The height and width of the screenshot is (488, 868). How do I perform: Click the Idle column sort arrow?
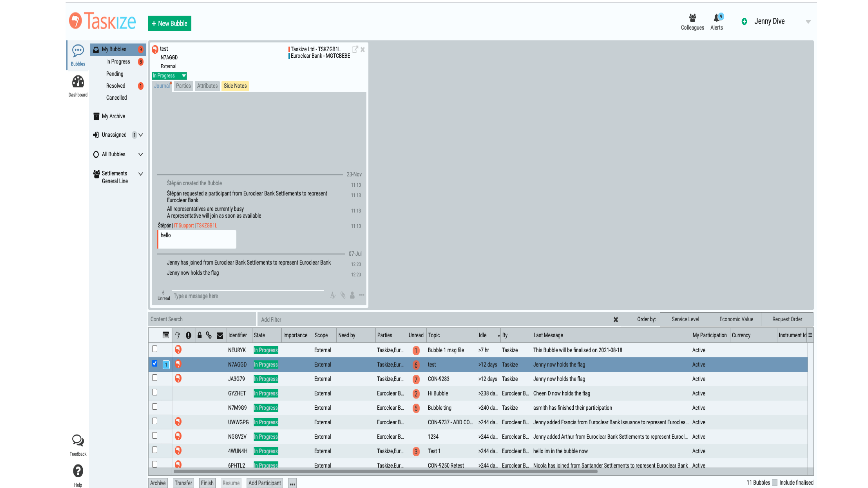pyautogui.click(x=499, y=336)
